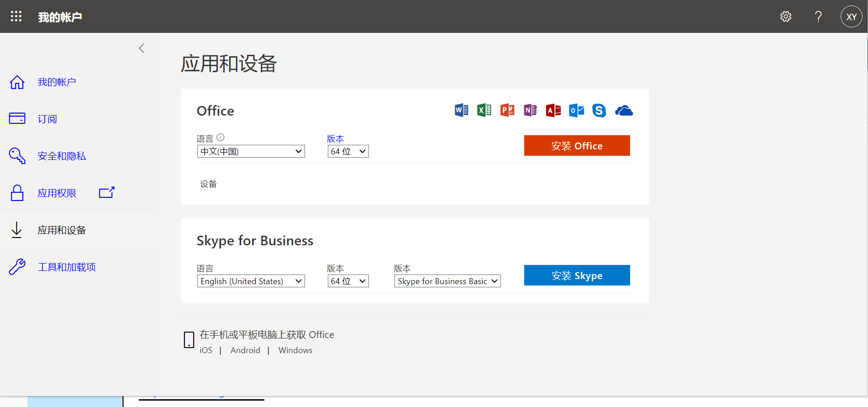
Task: Click the OneNote icon in Office card
Action: click(x=530, y=111)
